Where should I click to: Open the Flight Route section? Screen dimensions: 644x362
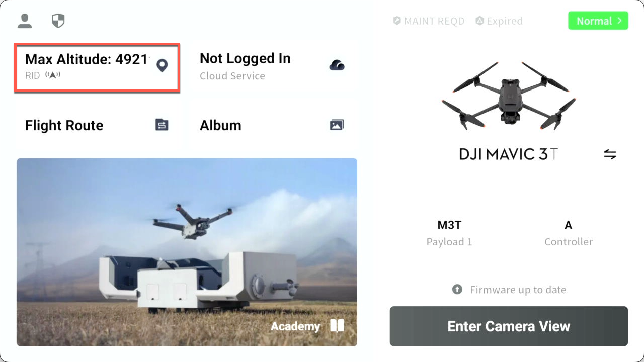pyautogui.click(x=98, y=125)
